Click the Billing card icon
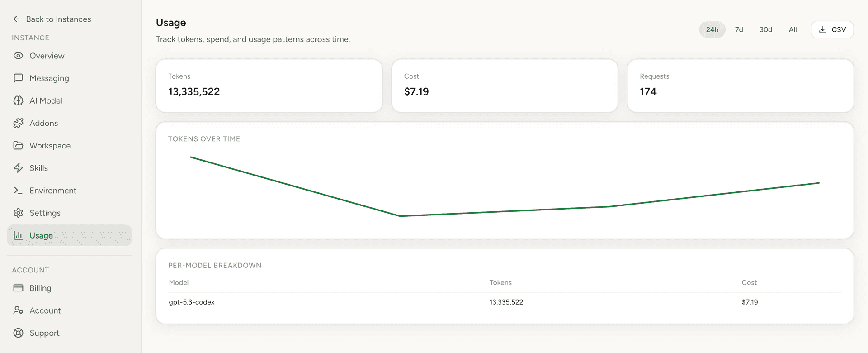The height and width of the screenshot is (353, 868). pos(18,288)
